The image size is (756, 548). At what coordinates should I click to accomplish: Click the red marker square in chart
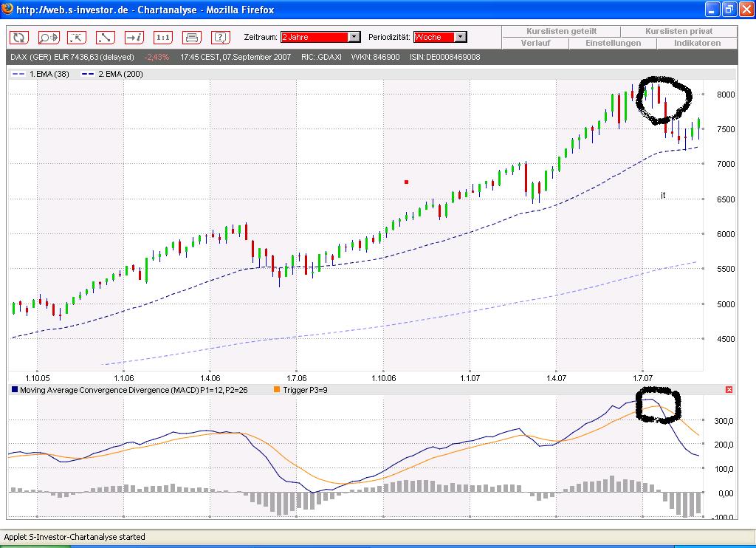[407, 182]
